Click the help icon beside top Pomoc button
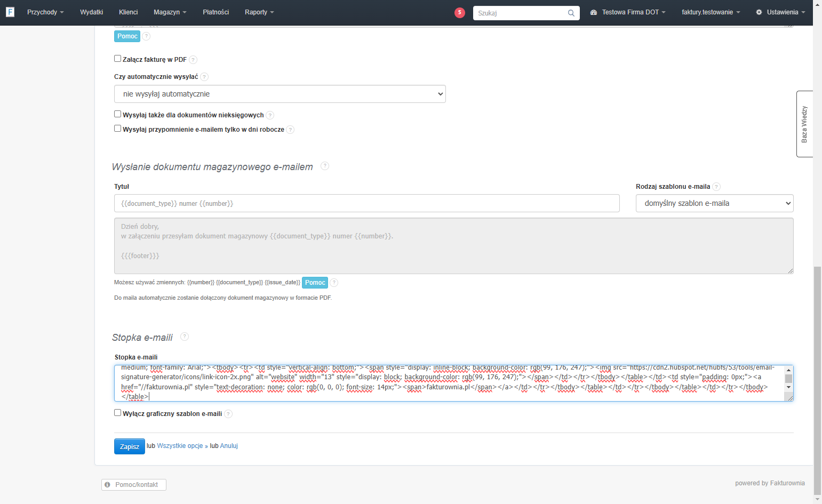The width and height of the screenshot is (822, 504). [146, 36]
